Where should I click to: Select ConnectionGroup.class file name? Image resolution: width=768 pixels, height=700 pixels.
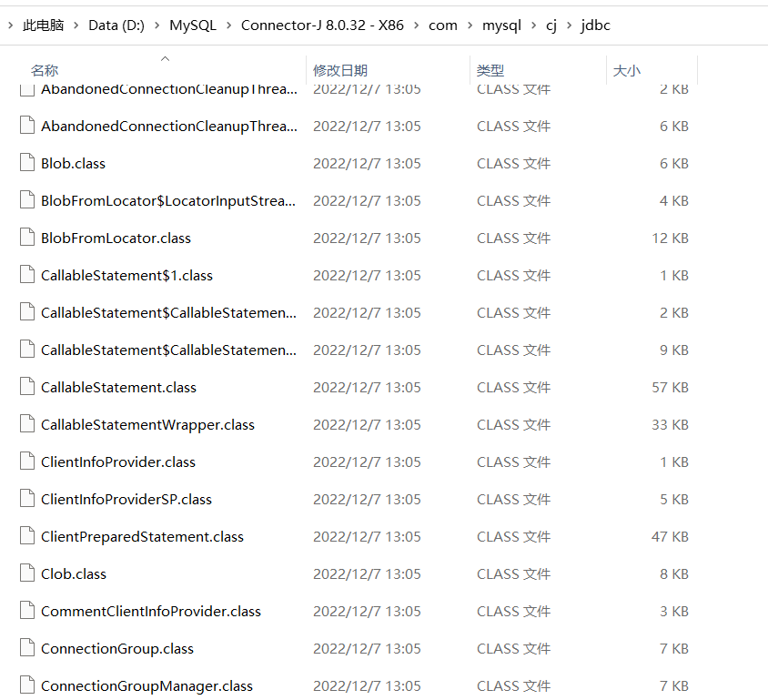(117, 648)
